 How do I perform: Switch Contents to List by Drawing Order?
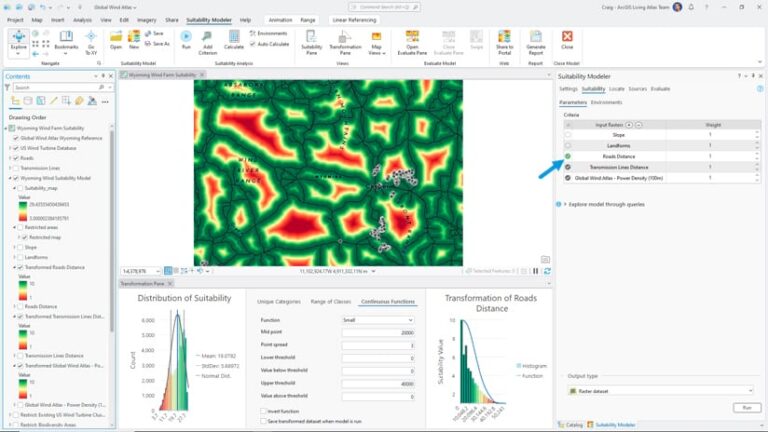[15, 101]
